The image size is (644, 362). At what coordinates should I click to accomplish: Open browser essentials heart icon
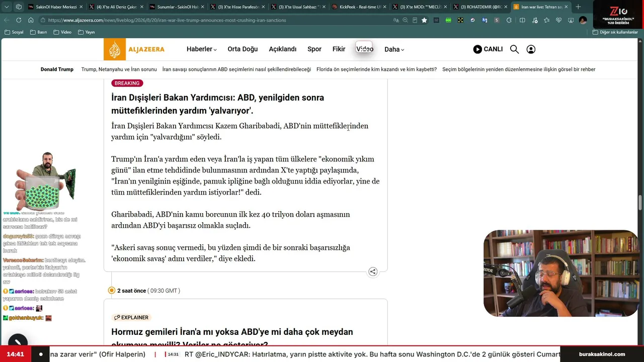[x=558, y=20]
